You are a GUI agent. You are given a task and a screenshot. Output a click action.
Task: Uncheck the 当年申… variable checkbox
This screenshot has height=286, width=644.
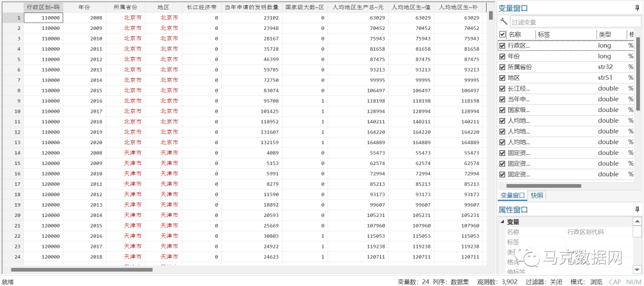pos(502,99)
